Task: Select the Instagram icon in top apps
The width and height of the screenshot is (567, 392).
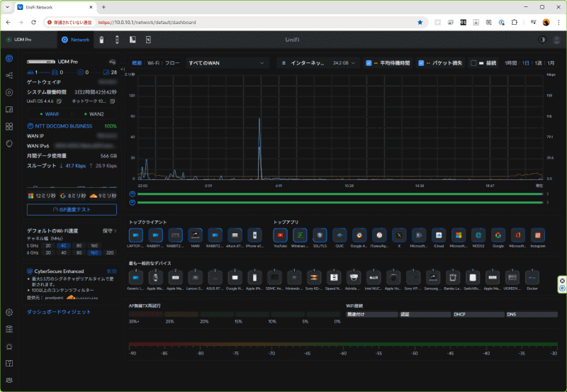Action: (538, 235)
